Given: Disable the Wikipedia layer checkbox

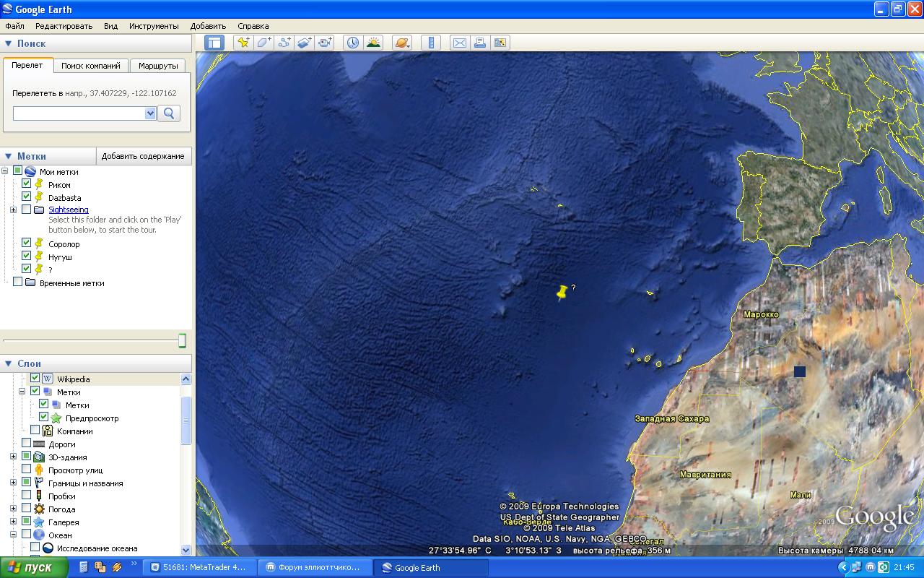Looking at the screenshot, I should pos(35,378).
